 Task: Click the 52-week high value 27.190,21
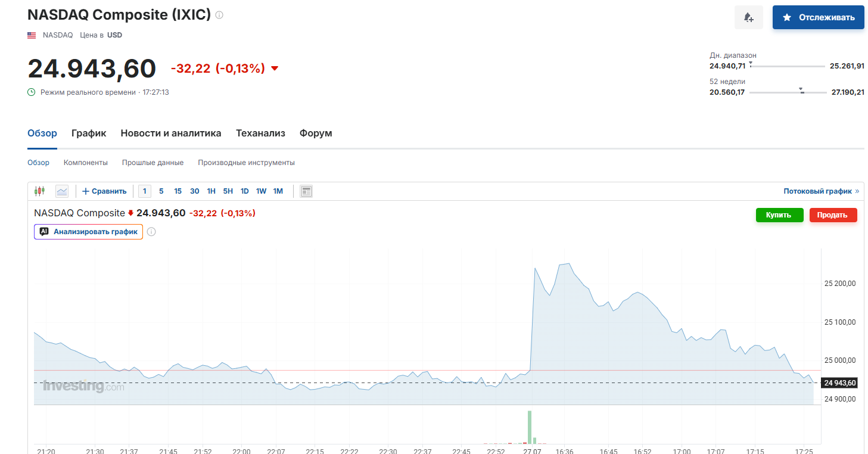(848, 92)
